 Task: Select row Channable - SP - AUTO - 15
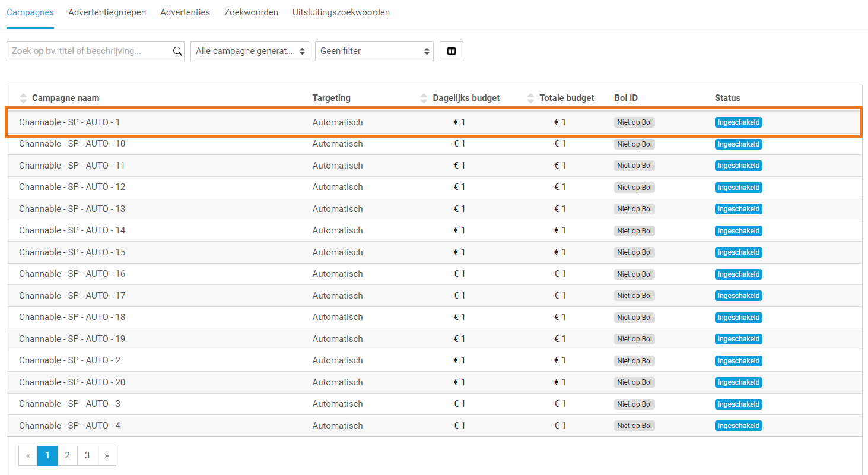[x=434, y=252]
